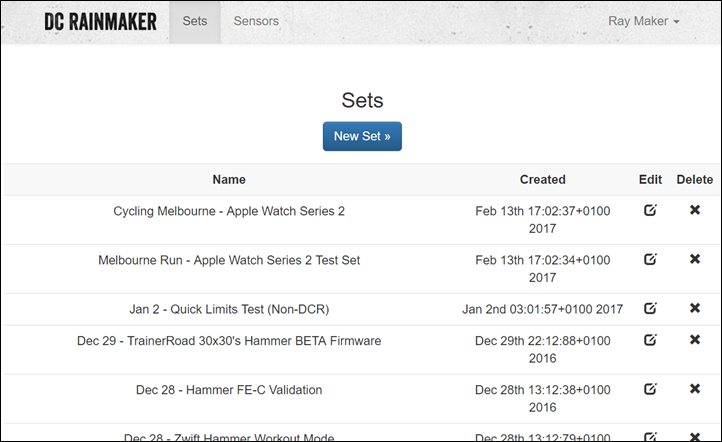Switch to the Sensors tab
Viewport: 722px width, 442px height.
click(256, 21)
